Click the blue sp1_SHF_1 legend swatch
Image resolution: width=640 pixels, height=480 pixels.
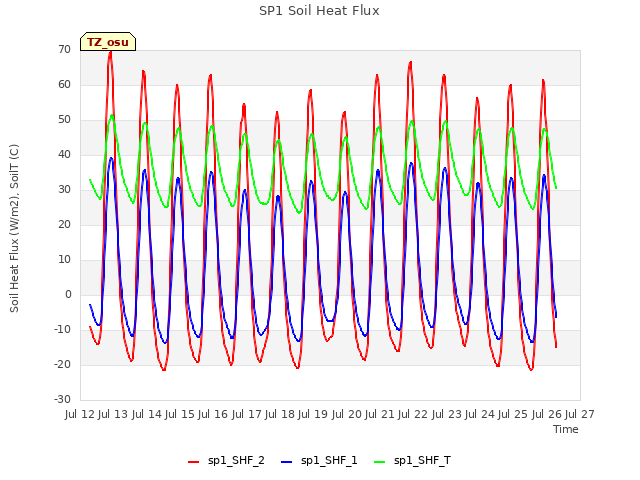point(287,461)
